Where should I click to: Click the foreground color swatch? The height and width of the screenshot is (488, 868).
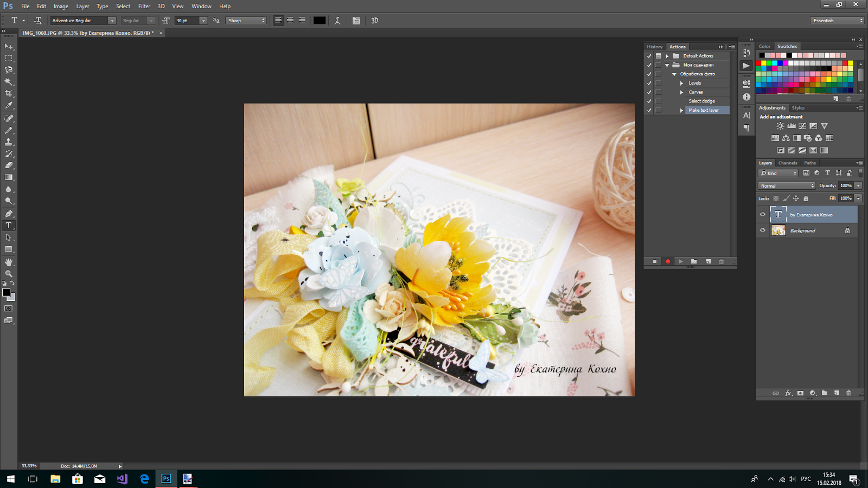pyautogui.click(x=7, y=292)
